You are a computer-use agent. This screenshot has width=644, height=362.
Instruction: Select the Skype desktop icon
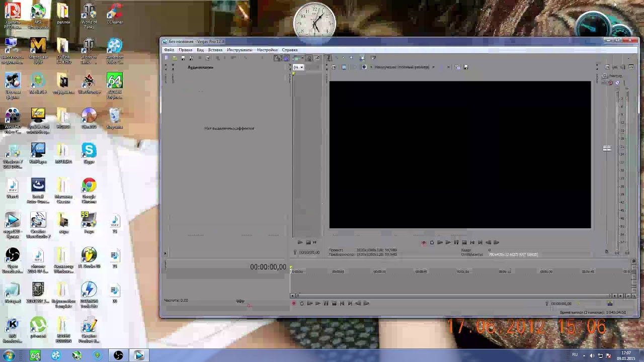click(x=89, y=153)
